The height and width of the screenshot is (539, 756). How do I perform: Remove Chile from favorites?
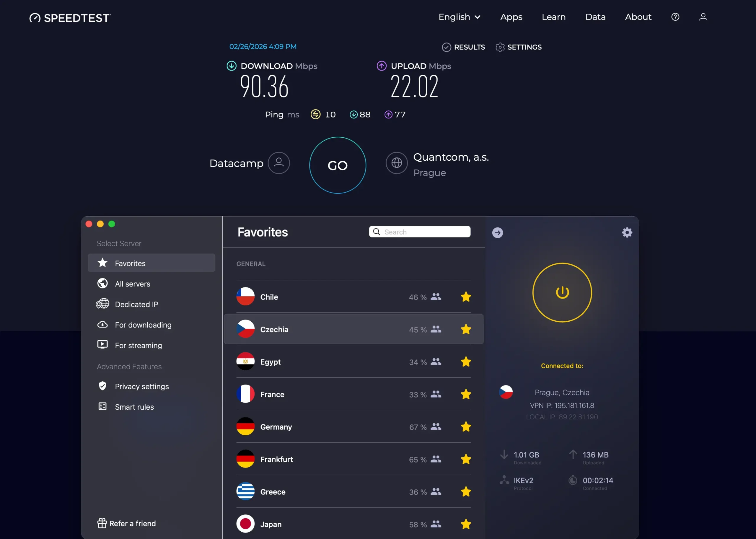pyautogui.click(x=466, y=297)
